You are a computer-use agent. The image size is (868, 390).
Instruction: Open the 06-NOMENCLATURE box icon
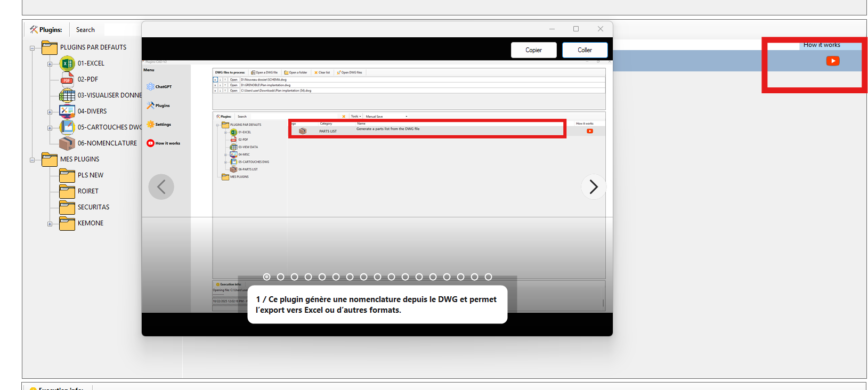[x=67, y=143]
